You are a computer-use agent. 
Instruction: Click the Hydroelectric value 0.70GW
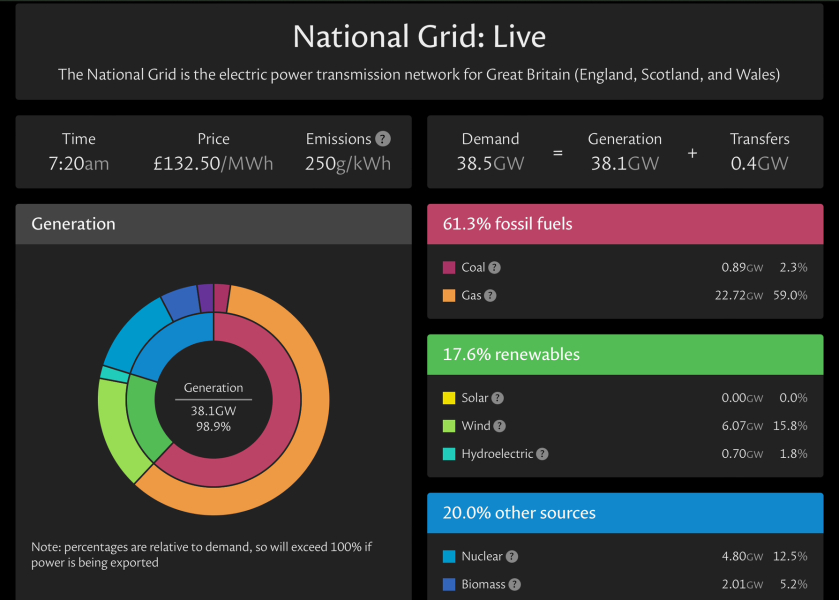click(742, 454)
